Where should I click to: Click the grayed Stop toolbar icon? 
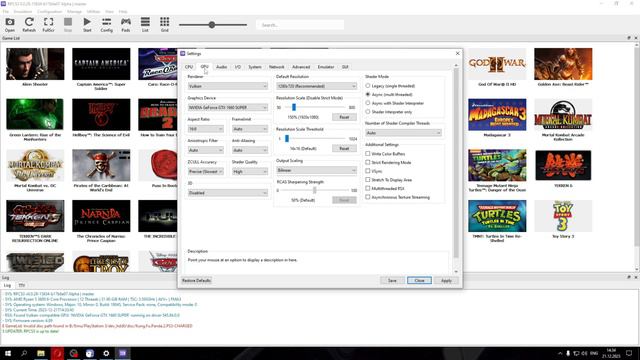coord(68,24)
